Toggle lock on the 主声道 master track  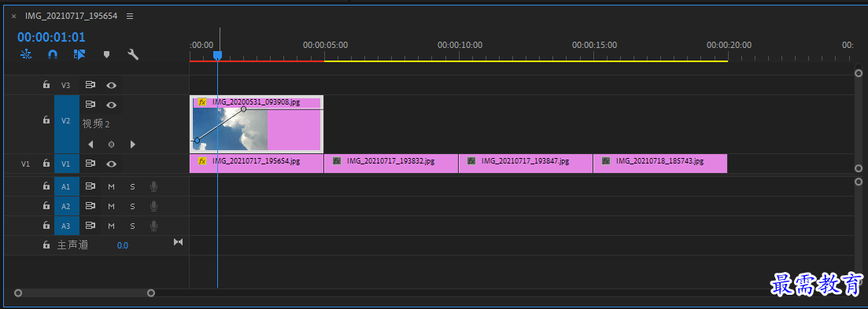pyautogui.click(x=46, y=245)
